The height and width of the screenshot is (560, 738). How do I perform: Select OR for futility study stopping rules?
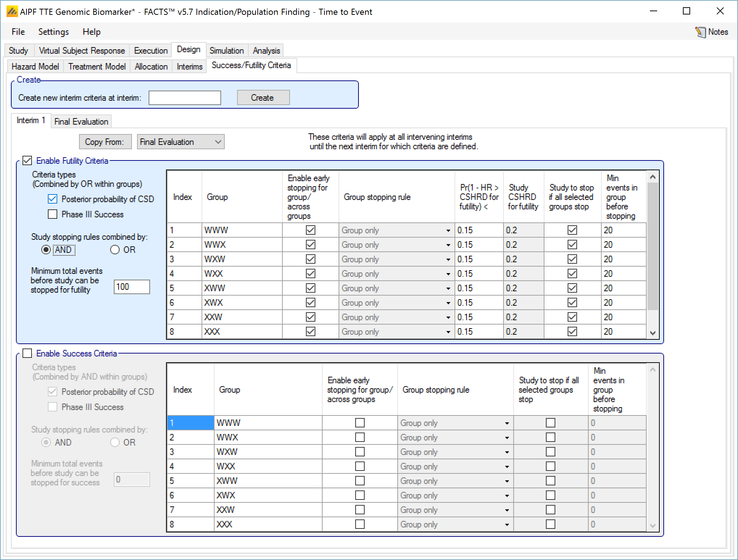click(115, 250)
